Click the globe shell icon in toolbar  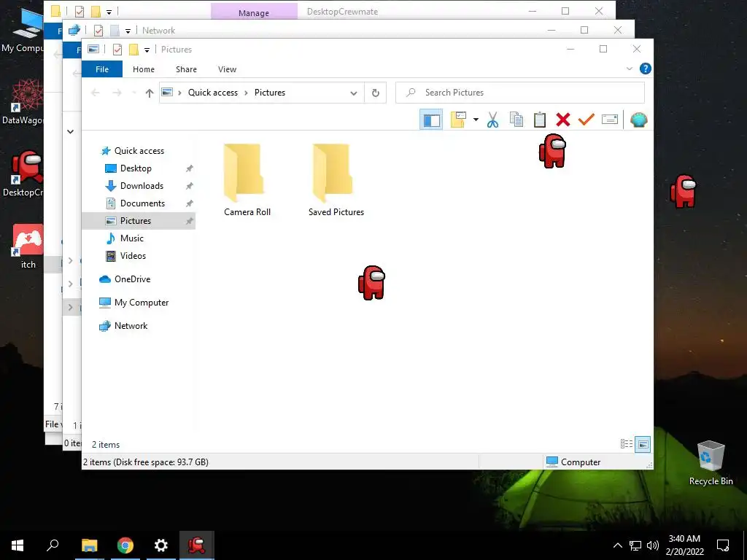tap(638, 120)
